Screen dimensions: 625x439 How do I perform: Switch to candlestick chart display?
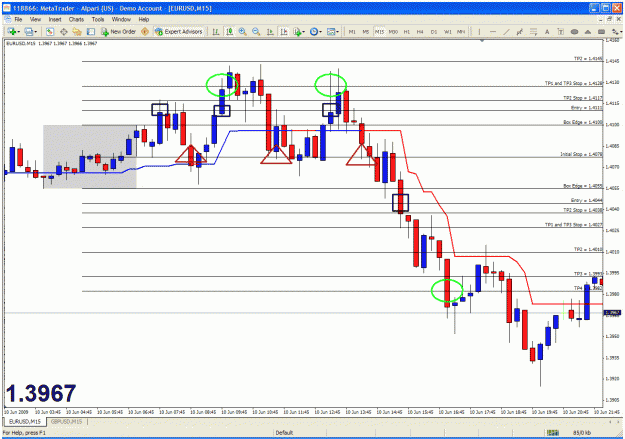tap(229, 31)
